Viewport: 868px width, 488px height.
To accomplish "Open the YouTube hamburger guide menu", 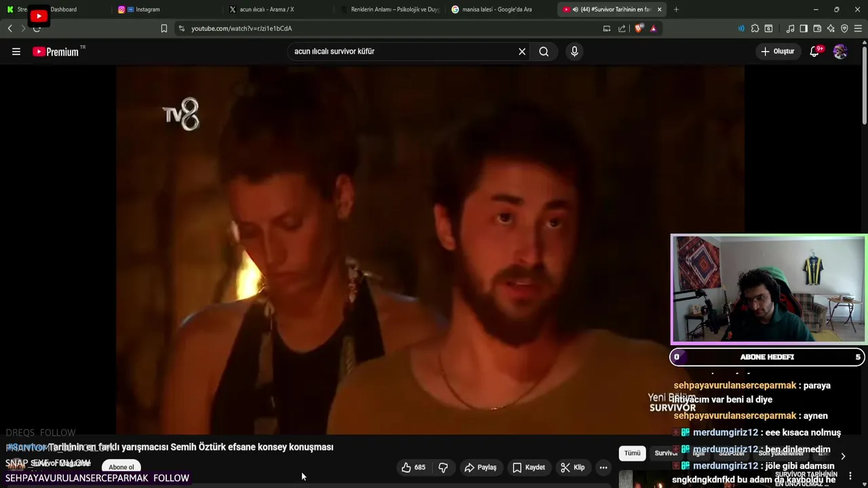I will coord(16,52).
